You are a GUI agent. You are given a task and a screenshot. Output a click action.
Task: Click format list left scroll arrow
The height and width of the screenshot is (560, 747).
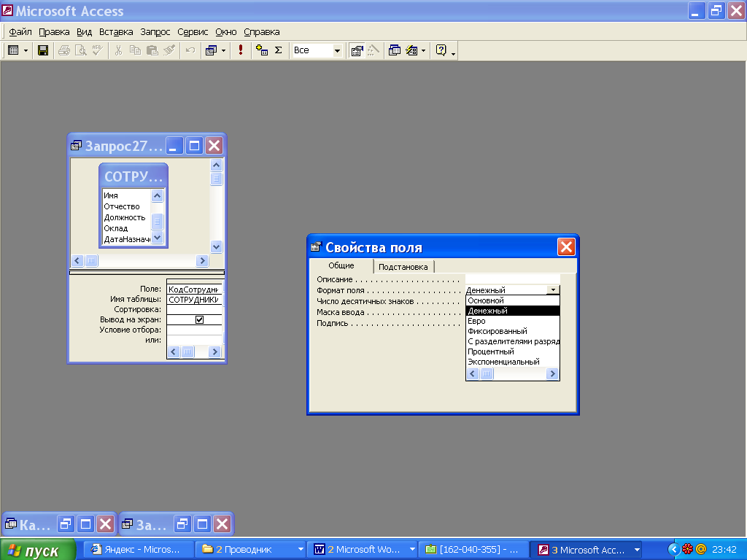pyautogui.click(x=473, y=374)
